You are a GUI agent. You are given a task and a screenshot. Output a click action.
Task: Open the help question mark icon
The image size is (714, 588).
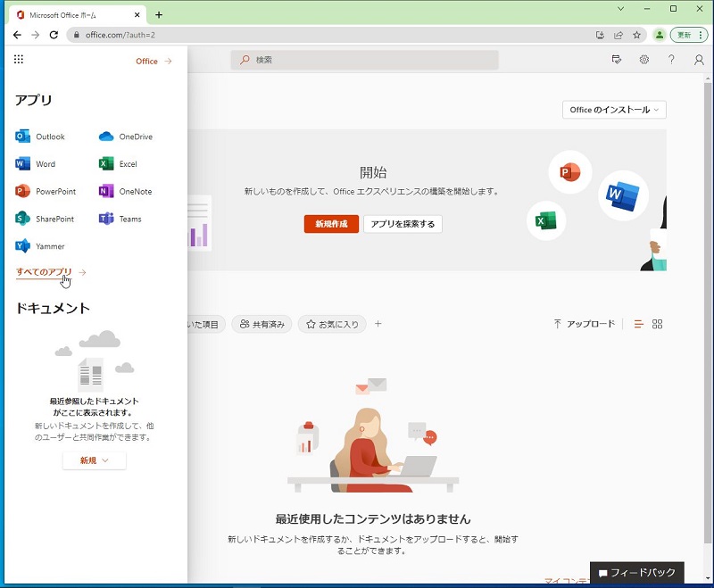click(671, 60)
